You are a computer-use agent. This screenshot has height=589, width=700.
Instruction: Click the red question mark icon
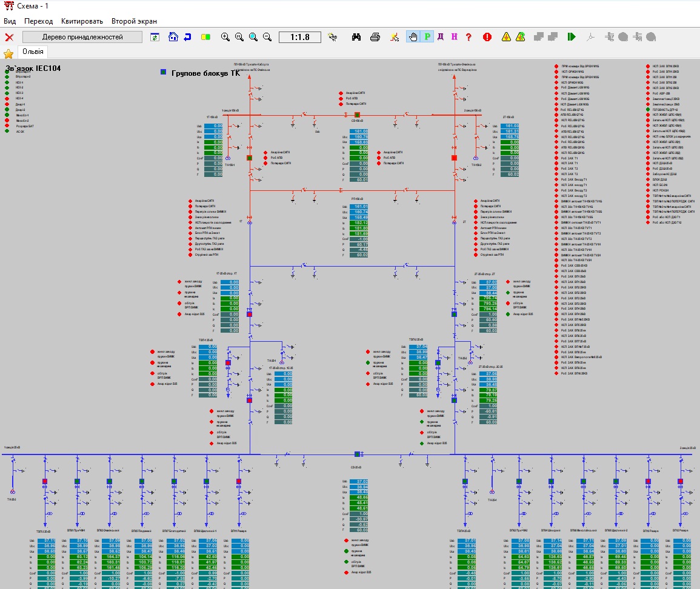(x=468, y=37)
